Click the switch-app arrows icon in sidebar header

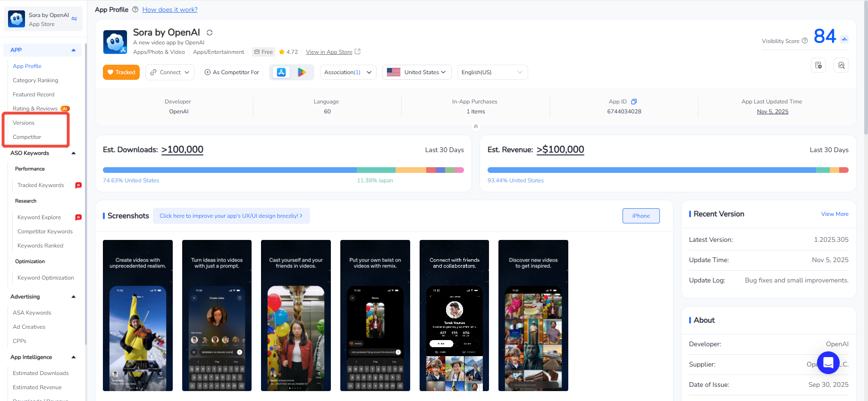pos(74,19)
